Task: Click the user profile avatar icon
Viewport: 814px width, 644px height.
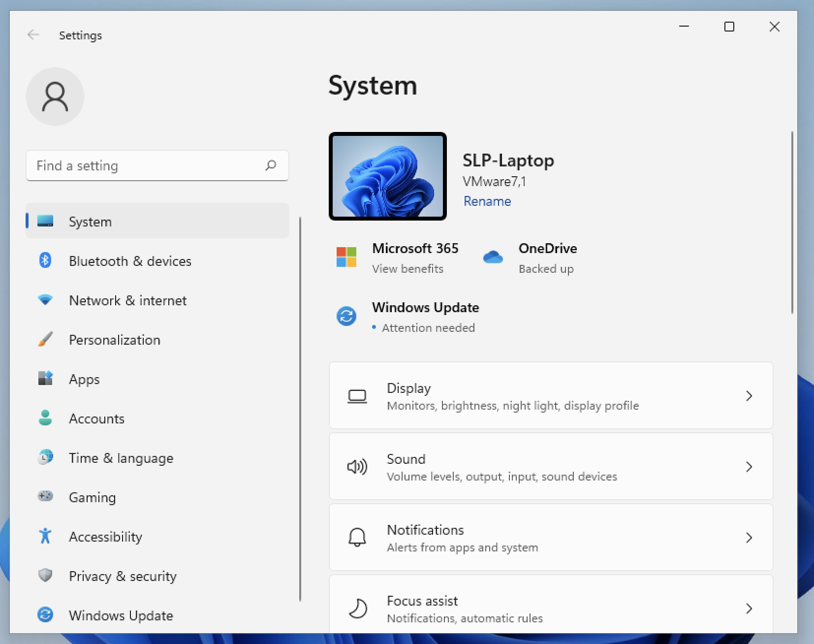Action: point(55,97)
